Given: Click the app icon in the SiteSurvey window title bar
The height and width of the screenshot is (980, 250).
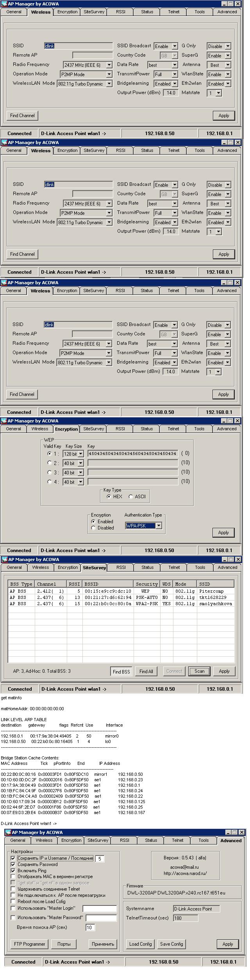Looking at the screenshot, I should pyautogui.click(x=4, y=559).
